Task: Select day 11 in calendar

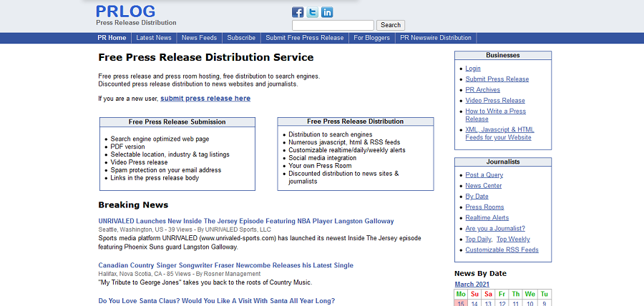Action: tap(516, 304)
